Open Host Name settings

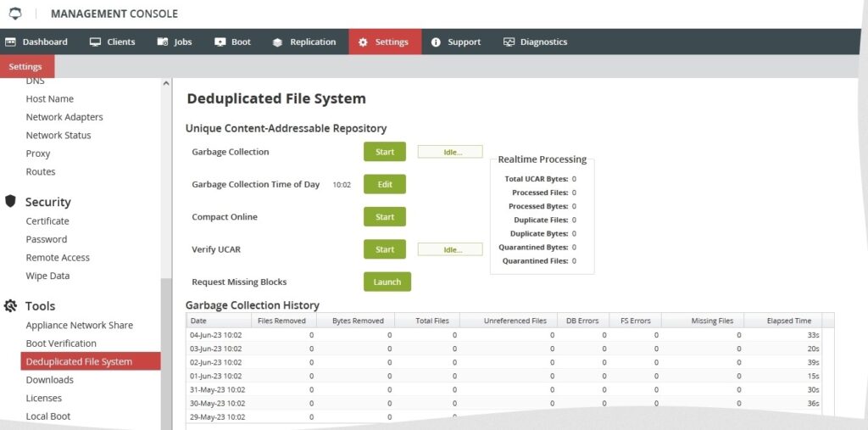(x=50, y=98)
